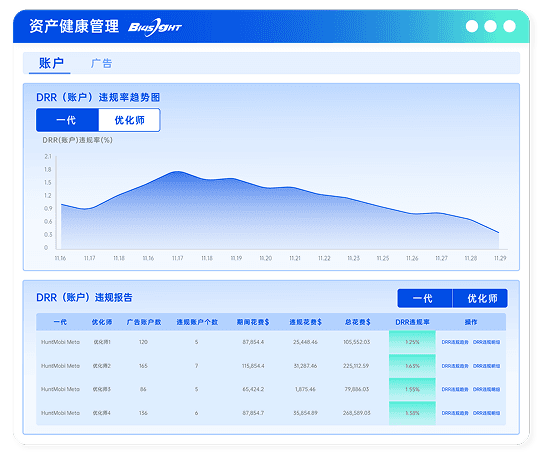Click the 31,287.46 violation spend cell
This screenshot has height=459, width=546.
305,366
